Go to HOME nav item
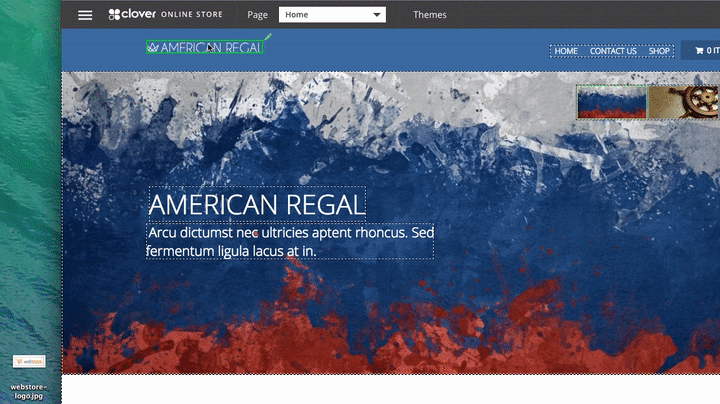This screenshot has width=720, height=404. [566, 51]
